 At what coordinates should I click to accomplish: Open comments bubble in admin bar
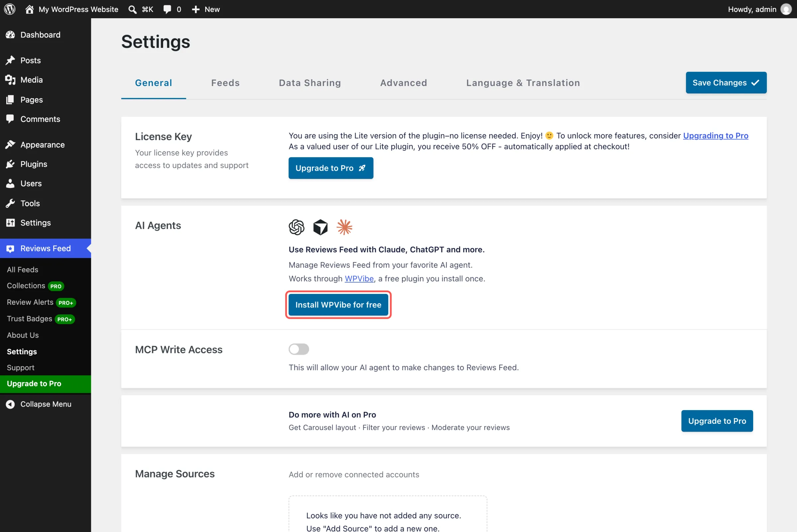click(167, 9)
